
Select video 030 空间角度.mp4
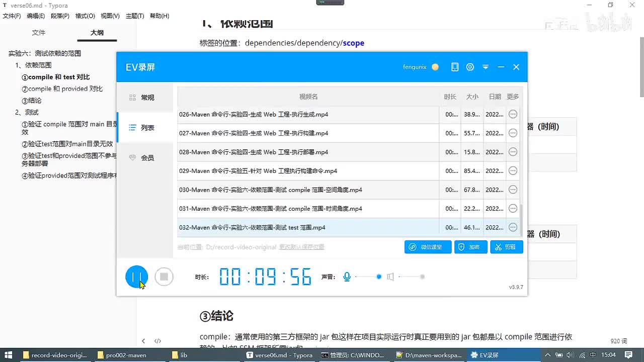(348, 190)
